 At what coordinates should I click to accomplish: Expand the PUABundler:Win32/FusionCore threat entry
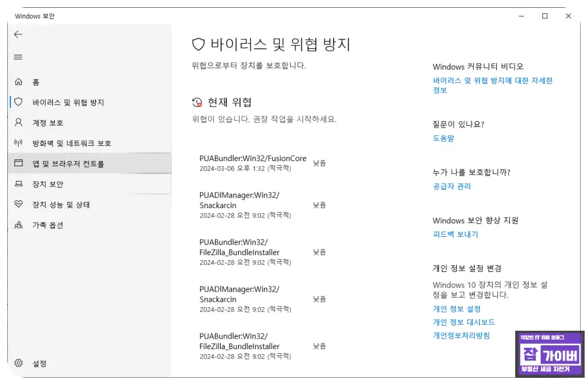[263, 163]
